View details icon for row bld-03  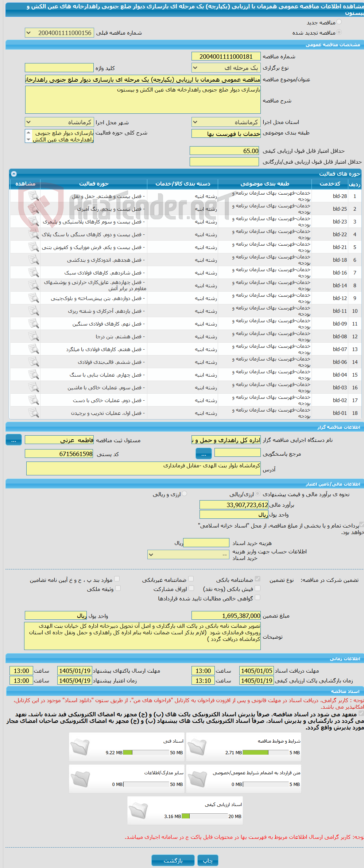34,388
